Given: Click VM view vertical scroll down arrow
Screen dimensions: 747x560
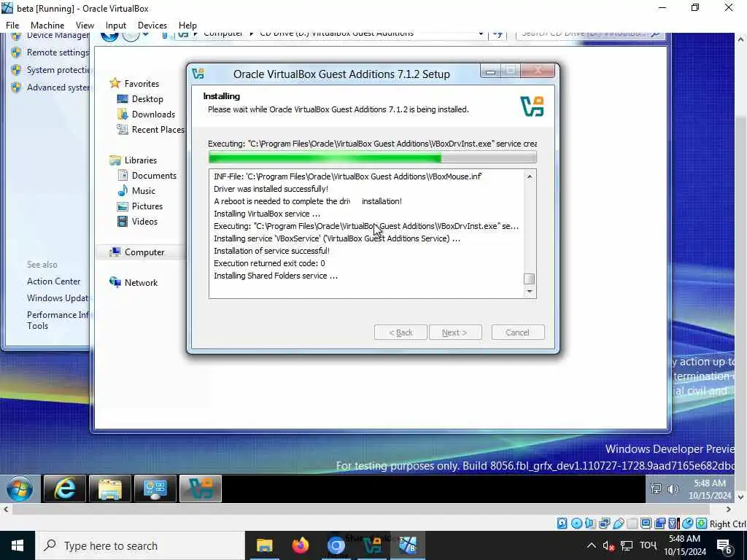Looking at the screenshot, I should 741,497.
